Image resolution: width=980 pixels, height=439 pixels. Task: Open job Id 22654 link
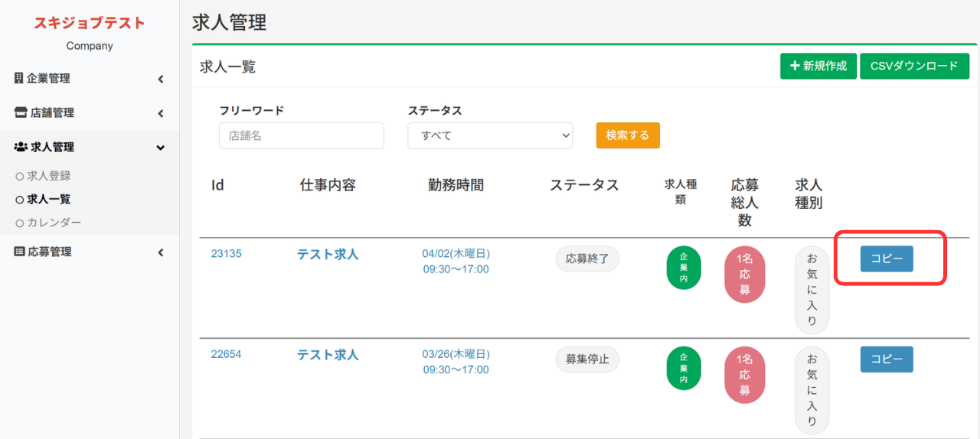pyautogui.click(x=227, y=354)
